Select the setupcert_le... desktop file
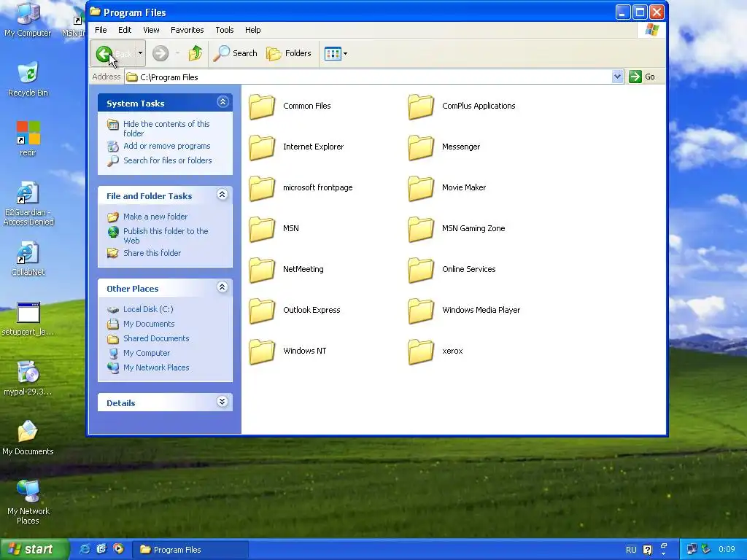This screenshot has height=560, width=747. coord(28,312)
